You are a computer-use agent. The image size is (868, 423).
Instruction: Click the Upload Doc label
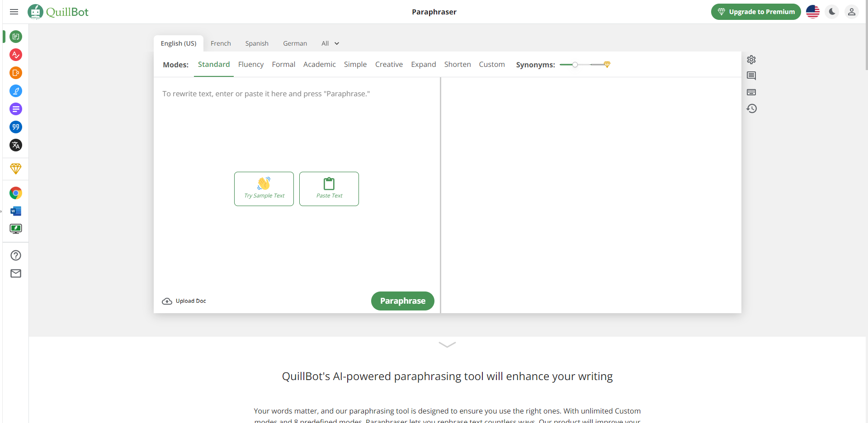[x=191, y=301]
